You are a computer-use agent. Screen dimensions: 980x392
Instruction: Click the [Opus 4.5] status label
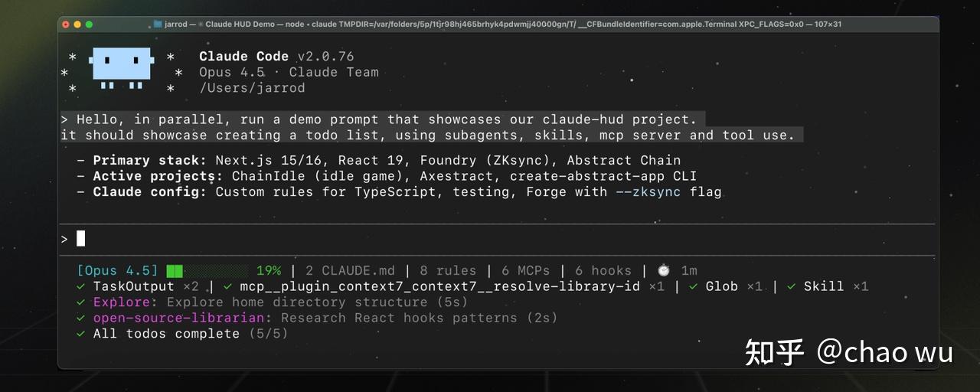coord(118,270)
